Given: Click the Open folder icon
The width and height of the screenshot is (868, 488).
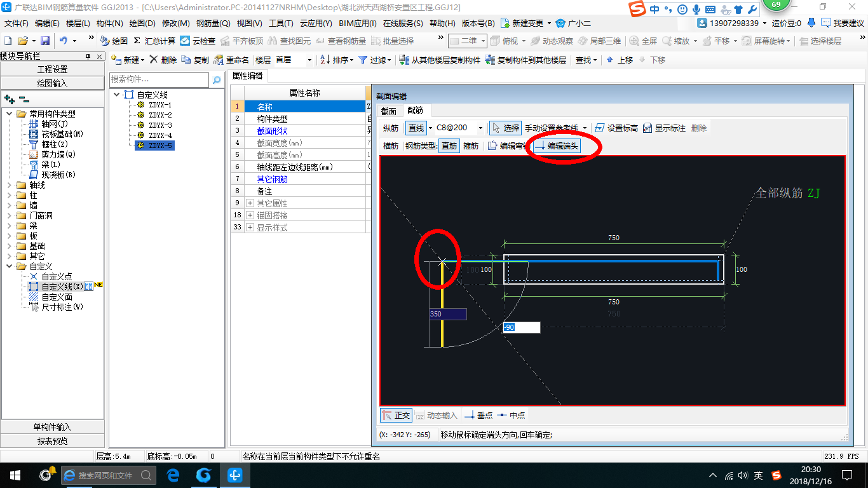Looking at the screenshot, I should tap(23, 41).
